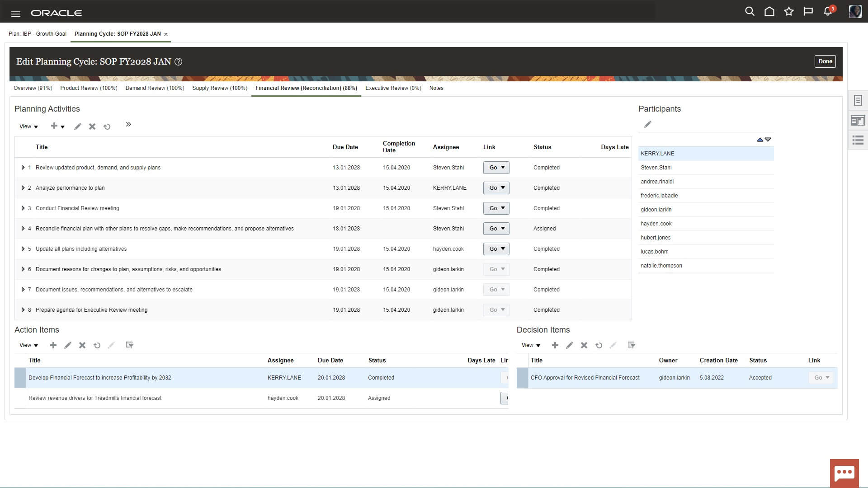The width and height of the screenshot is (868, 488).
Task: Click edit pencil in Planning Activities toolbar
Action: point(78,127)
